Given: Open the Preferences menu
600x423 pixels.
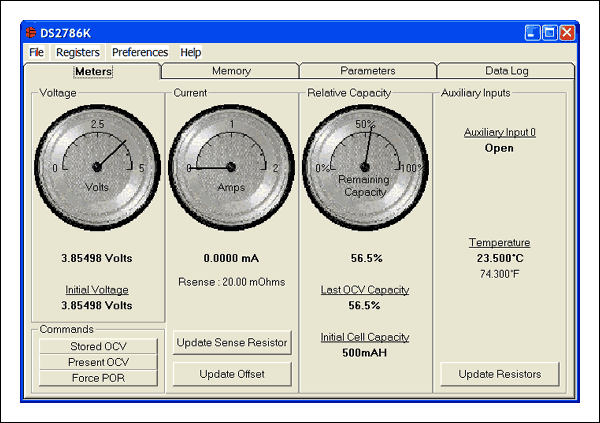Looking at the screenshot, I should [x=140, y=52].
